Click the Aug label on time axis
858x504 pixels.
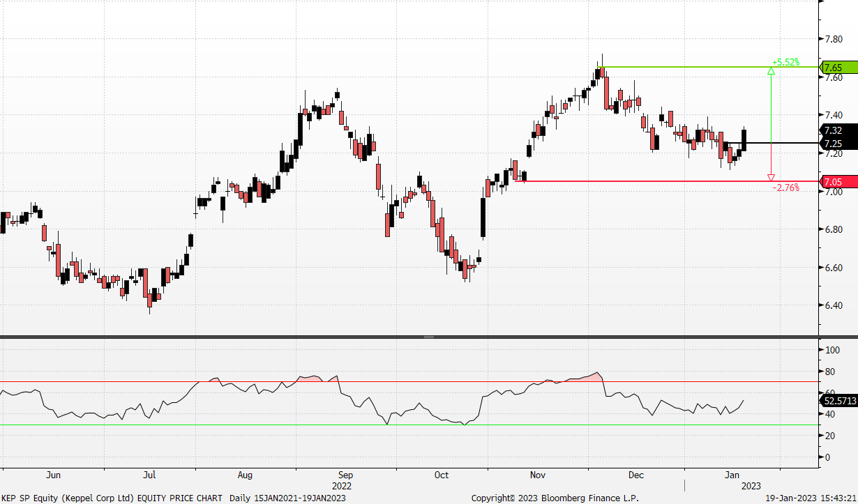click(x=245, y=475)
